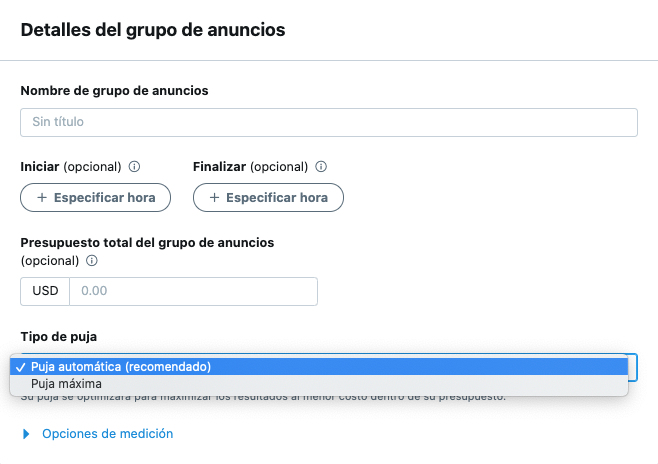Click the USD currency prefix box
The height and width of the screenshot is (464, 658).
[45, 291]
